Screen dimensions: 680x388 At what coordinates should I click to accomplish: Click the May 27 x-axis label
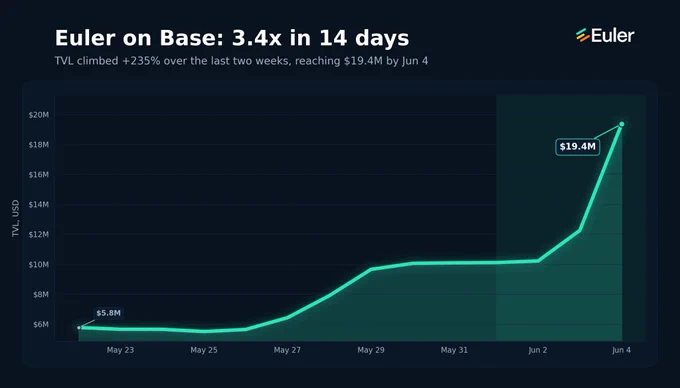pos(287,350)
